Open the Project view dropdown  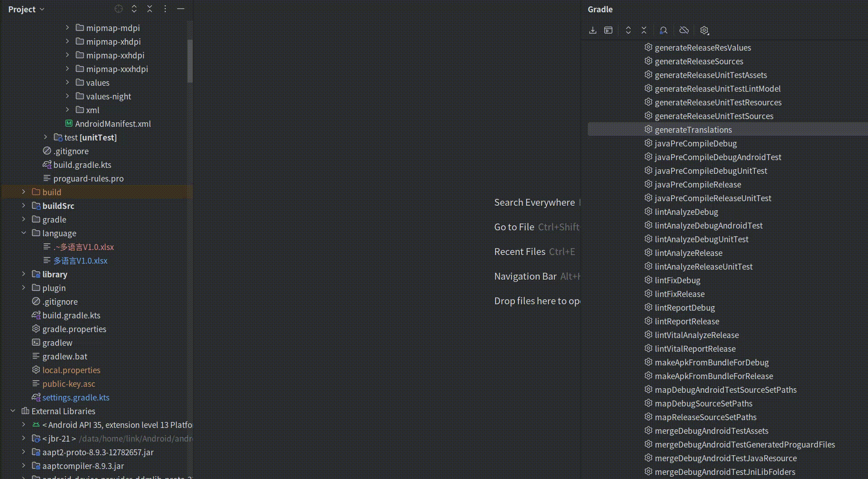26,9
